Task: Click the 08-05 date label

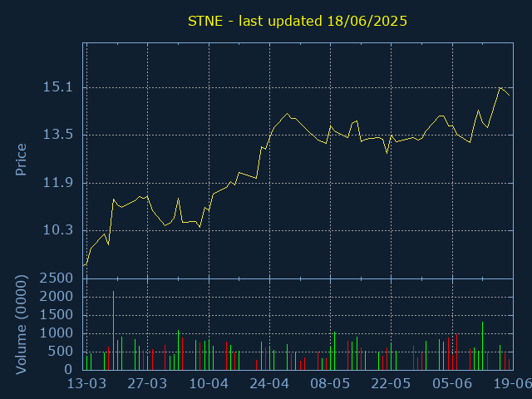Action: coord(330,384)
